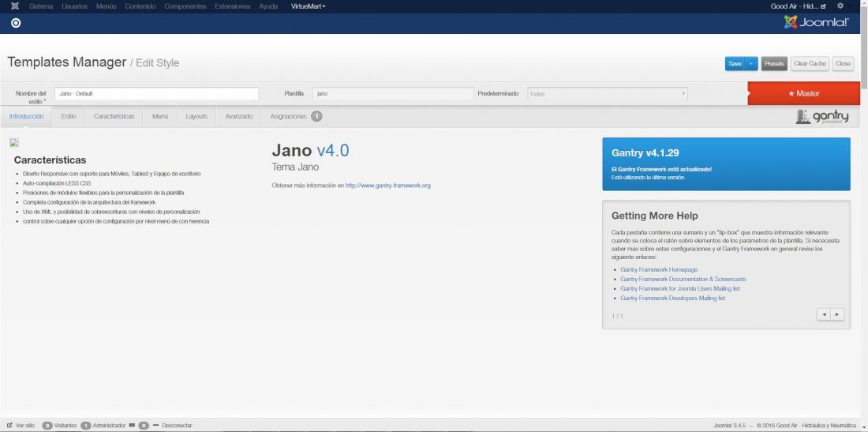Switch to the Layouts tab
Viewport: 868px width, 432px height.
point(196,116)
